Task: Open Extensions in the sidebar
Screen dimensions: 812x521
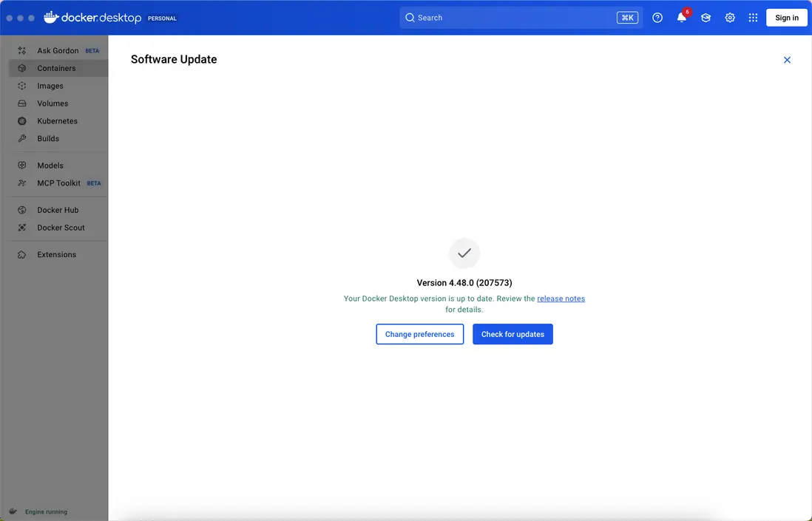Action: (x=58, y=254)
